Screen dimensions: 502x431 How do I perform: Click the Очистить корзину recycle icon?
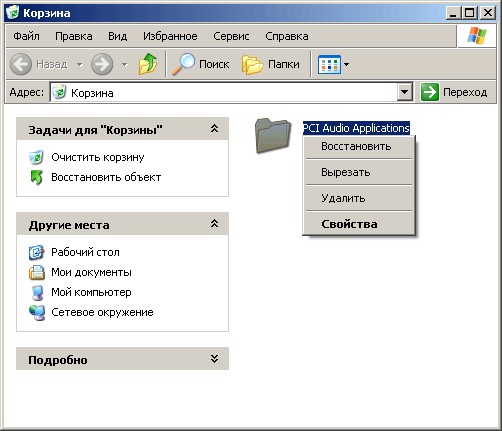(36, 157)
